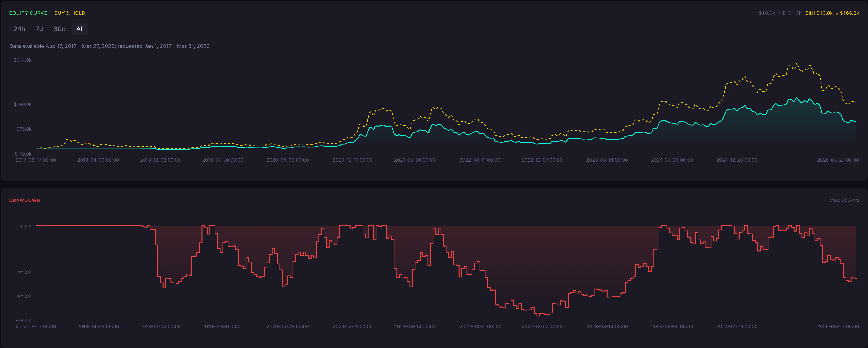Click the $10.0k → $101.4k summary
Screen dimensions: 868x348
click(x=780, y=13)
